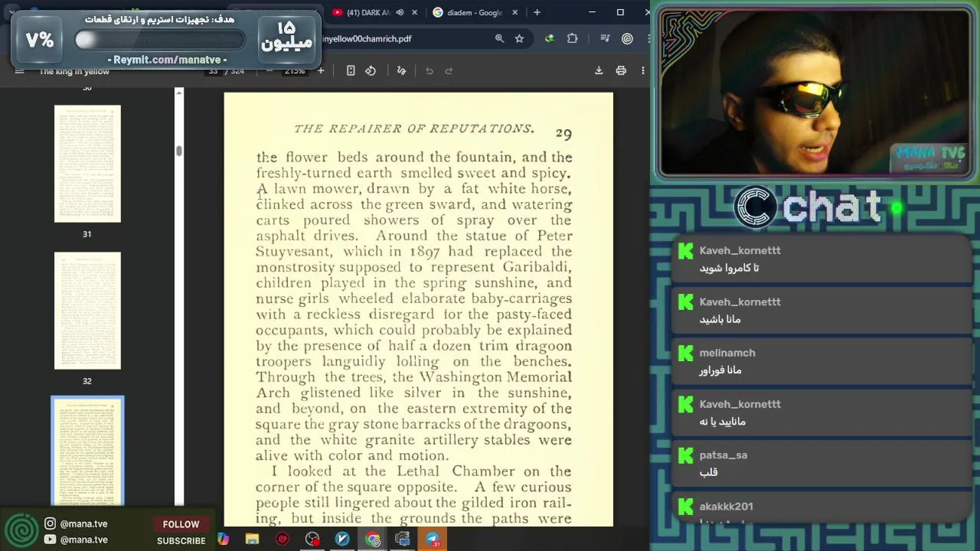Screen dimensions: 980x551
Task: Open the blue checkmark app in taskbar
Action: click(342, 540)
